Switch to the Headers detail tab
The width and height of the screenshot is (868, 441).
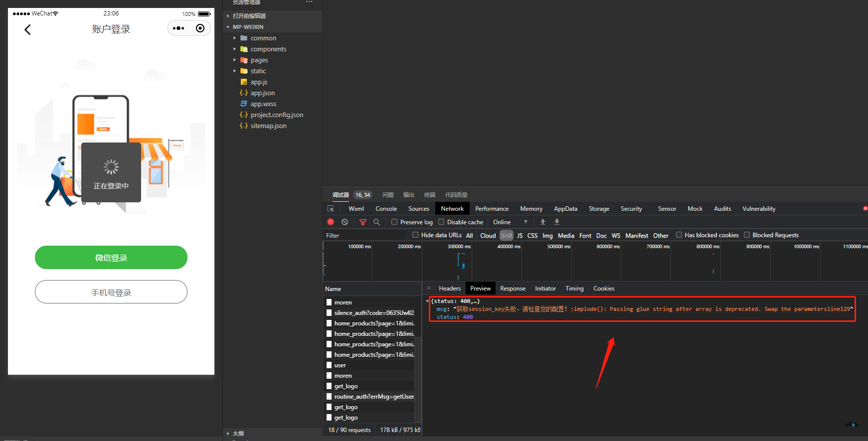450,289
